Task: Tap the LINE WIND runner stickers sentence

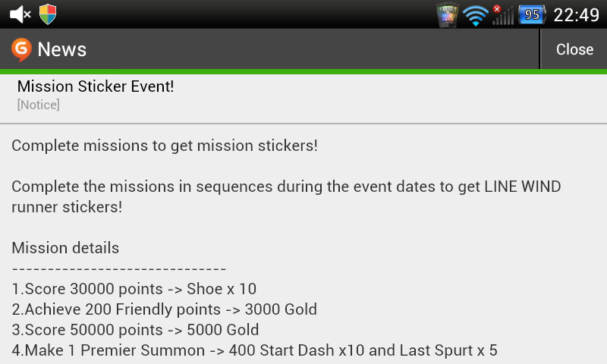Action: coord(286,196)
